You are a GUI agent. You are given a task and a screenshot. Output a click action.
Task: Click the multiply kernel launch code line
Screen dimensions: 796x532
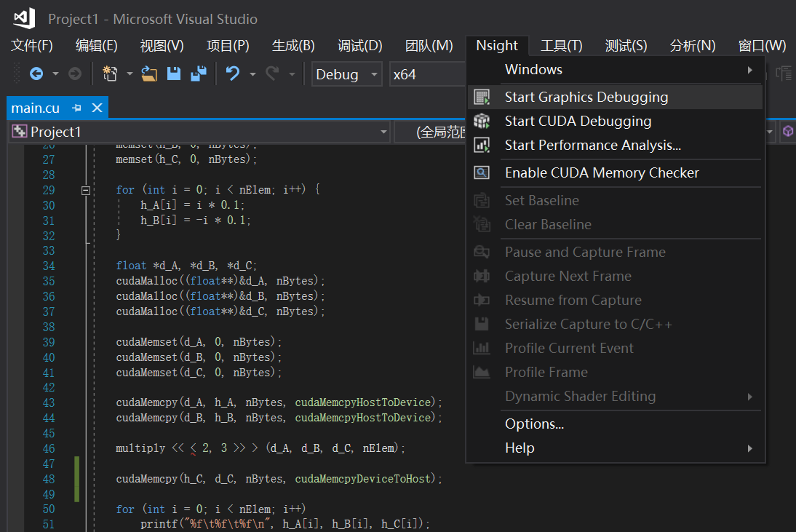coord(260,448)
